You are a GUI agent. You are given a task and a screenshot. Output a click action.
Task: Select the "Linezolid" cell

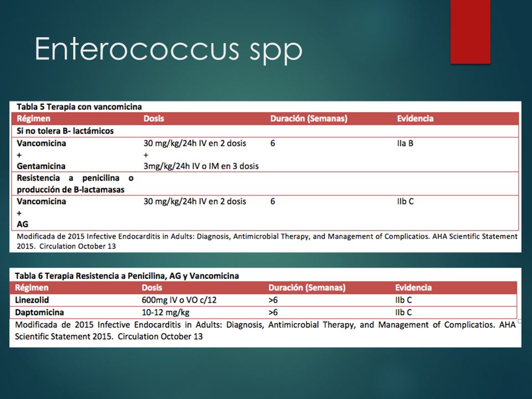[32, 300]
